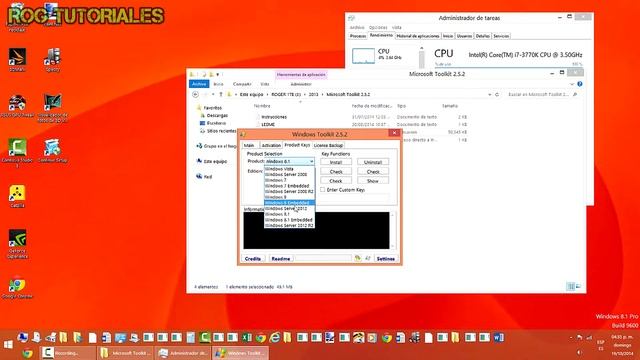This screenshot has height=360, width=640.
Task: Click the Check button directly beneath Uninstall
Action: click(373, 172)
